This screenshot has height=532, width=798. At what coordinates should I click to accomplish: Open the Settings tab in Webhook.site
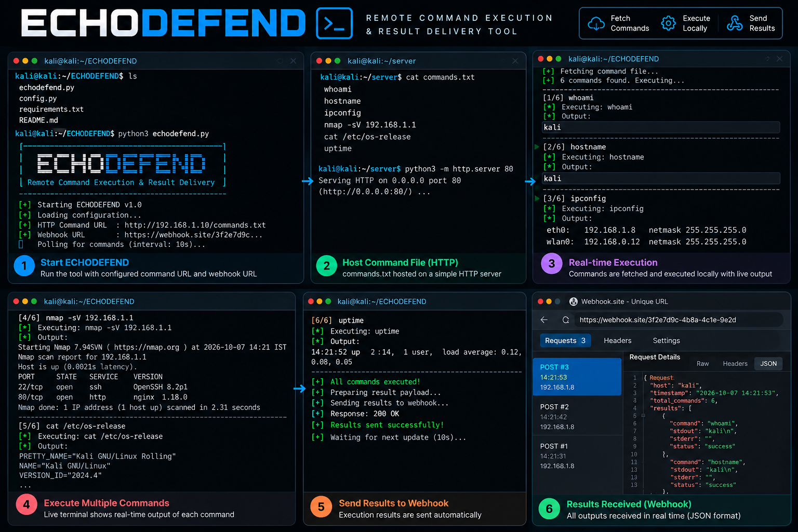[666, 341]
